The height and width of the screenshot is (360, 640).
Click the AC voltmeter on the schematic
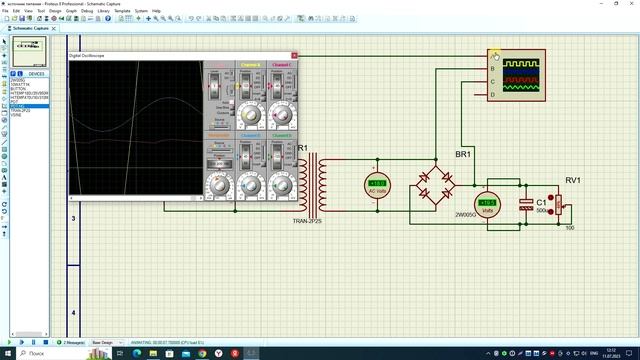coord(377,185)
